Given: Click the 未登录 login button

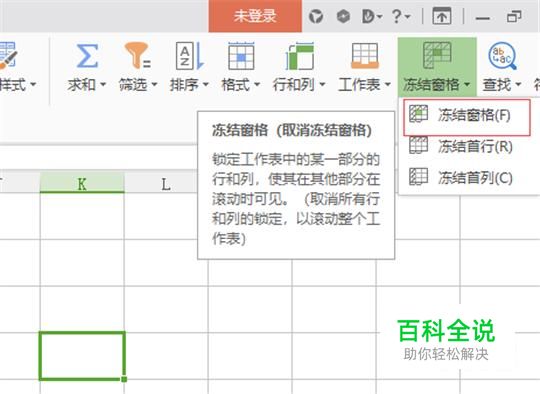Looking at the screenshot, I should tap(255, 16).
